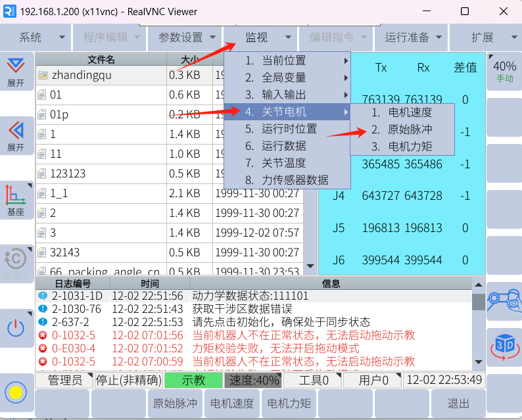Click the 速度:40% speed indicator
The width and height of the screenshot is (522, 420).
tap(253, 380)
